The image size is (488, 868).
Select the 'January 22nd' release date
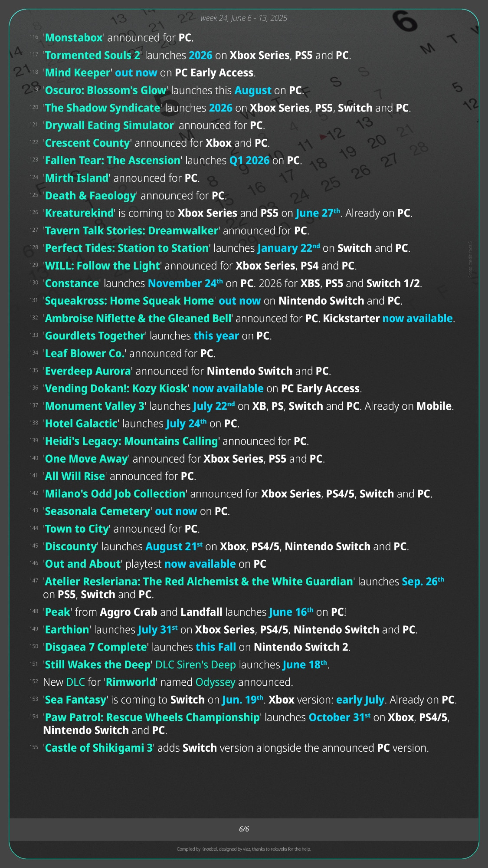(x=288, y=248)
